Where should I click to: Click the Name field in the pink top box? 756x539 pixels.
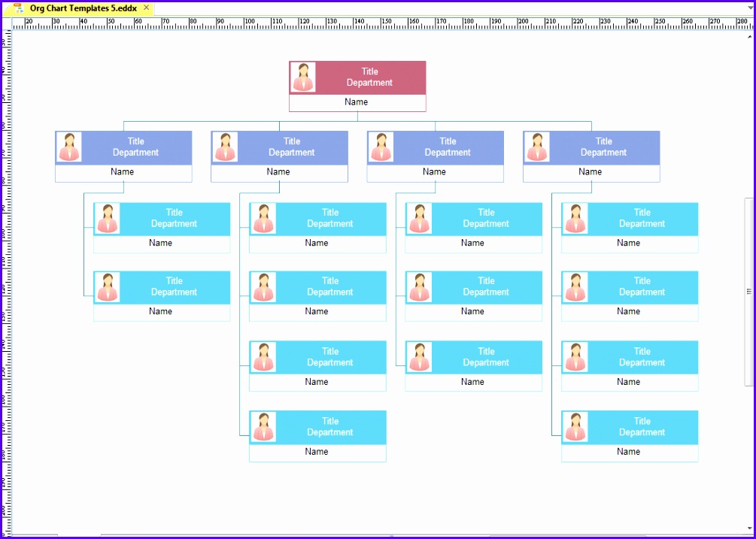coord(357,101)
